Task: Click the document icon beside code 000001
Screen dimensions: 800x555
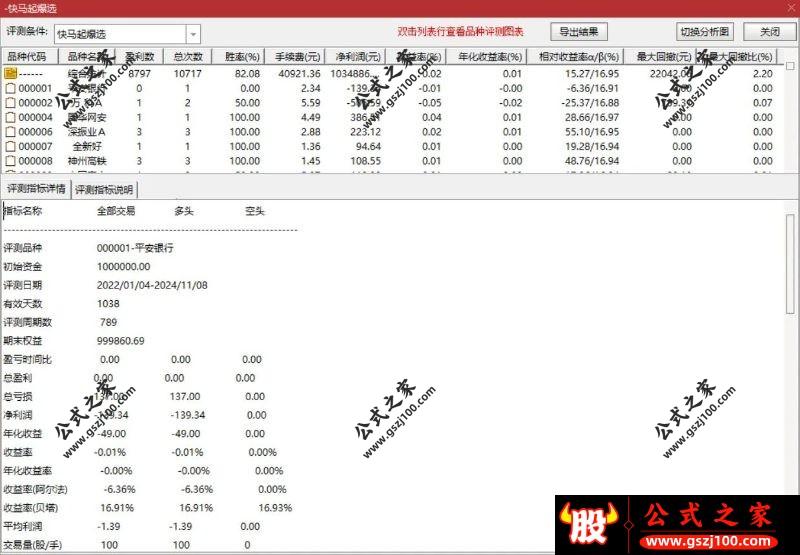Action: [10, 88]
